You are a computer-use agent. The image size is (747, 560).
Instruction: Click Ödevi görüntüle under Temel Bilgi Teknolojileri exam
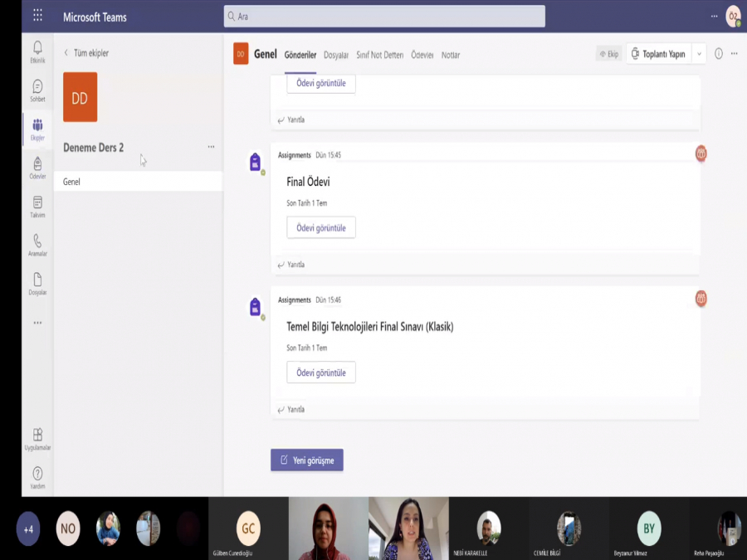[321, 373]
